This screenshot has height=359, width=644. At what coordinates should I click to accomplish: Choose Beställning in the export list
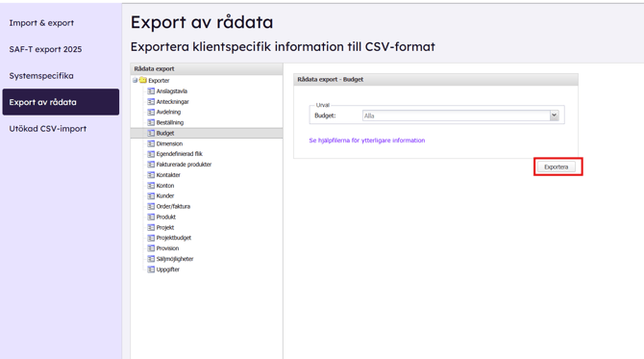pyautogui.click(x=170, y=122)
